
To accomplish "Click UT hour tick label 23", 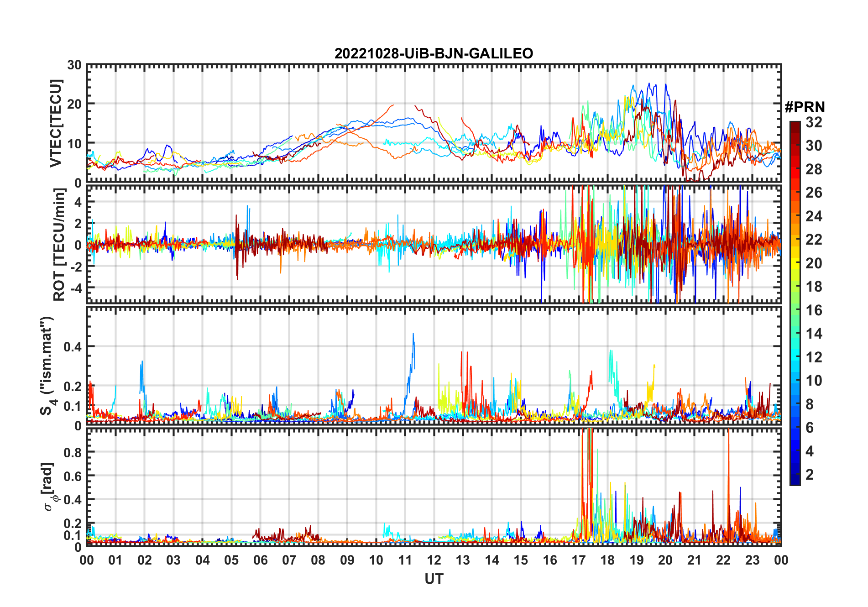I will click(x=753, y=560).
